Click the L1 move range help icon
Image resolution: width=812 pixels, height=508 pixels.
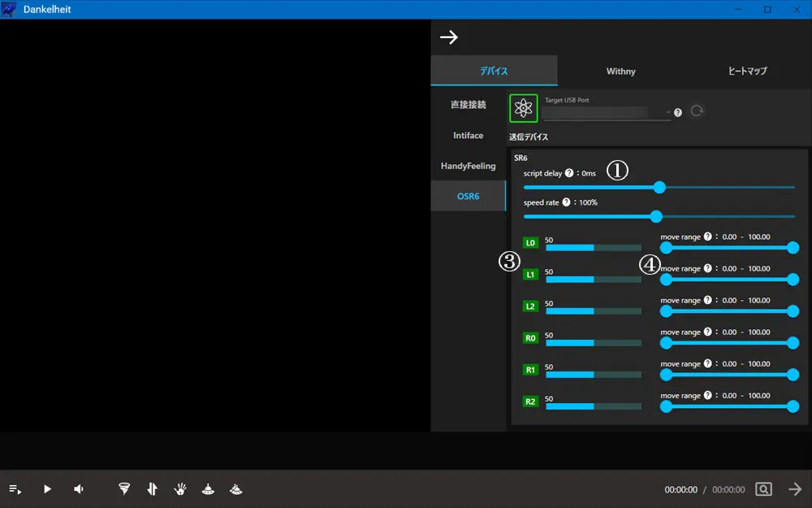pyautogui.click(x=708, y=268)
